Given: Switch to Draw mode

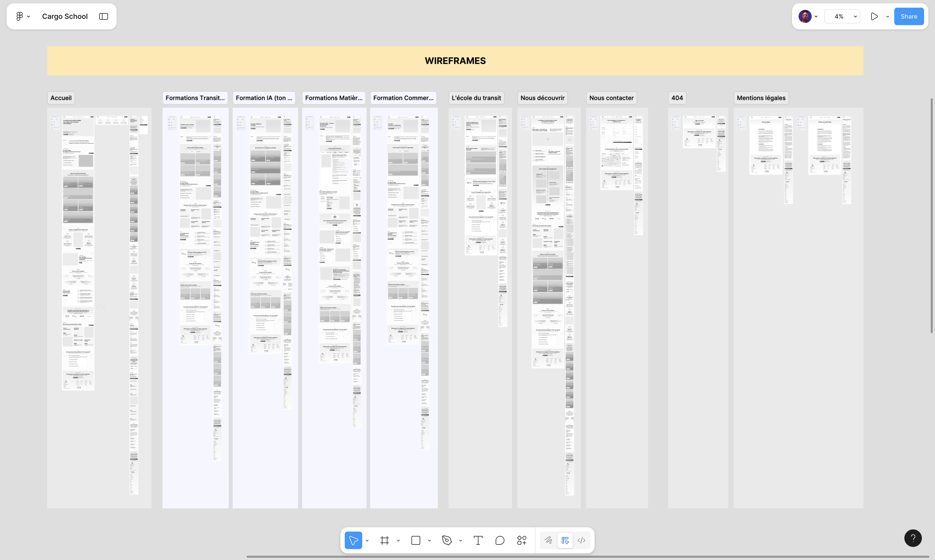Looking at the screenshot, I should [548, 540].
